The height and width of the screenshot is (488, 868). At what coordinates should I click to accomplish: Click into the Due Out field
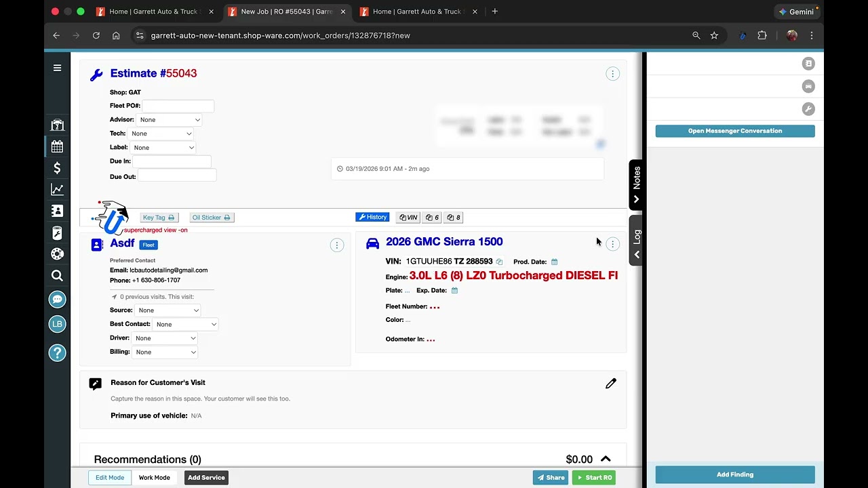click(x=177, y=177)
